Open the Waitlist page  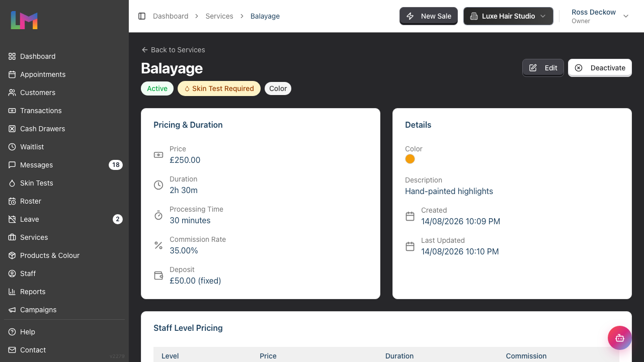pyautogui.click(x=64, y=147)
